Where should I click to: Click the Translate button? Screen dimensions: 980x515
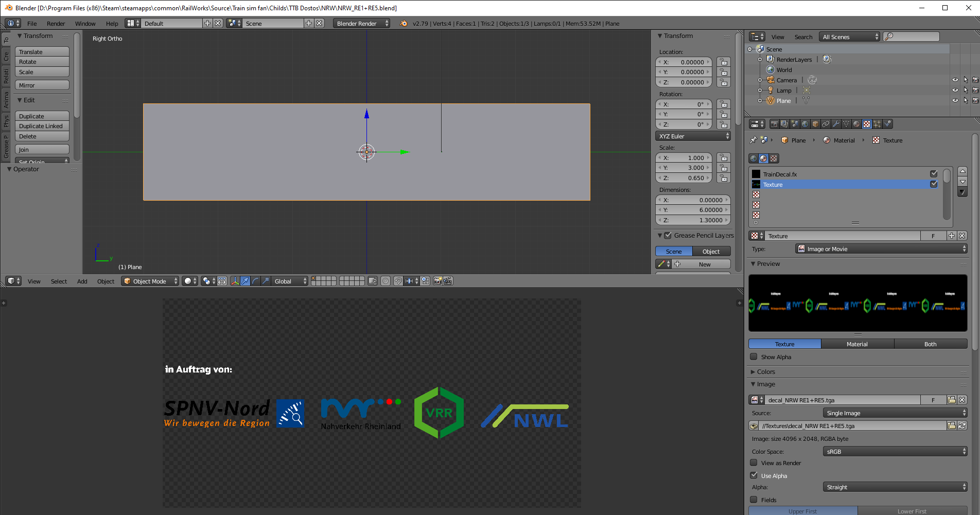(x=42, y=51)
